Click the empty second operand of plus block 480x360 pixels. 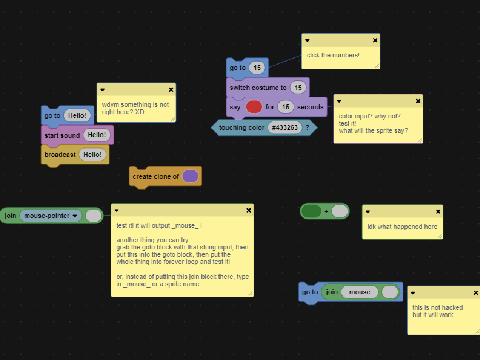coord(340,211)
